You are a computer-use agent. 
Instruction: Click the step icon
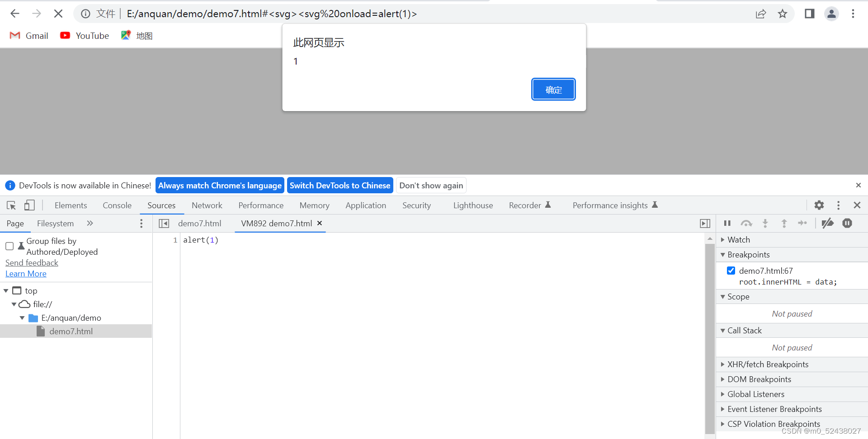[x=802, y=223]
